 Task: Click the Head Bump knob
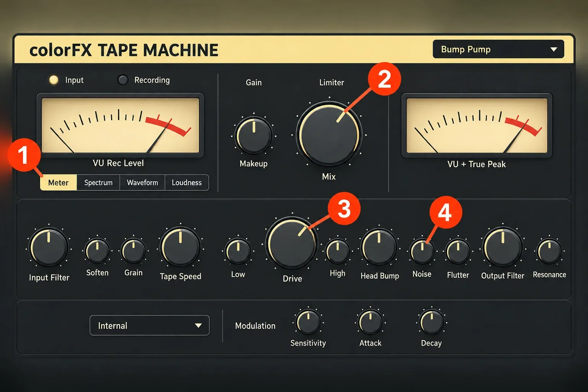(x=379, y=247)
